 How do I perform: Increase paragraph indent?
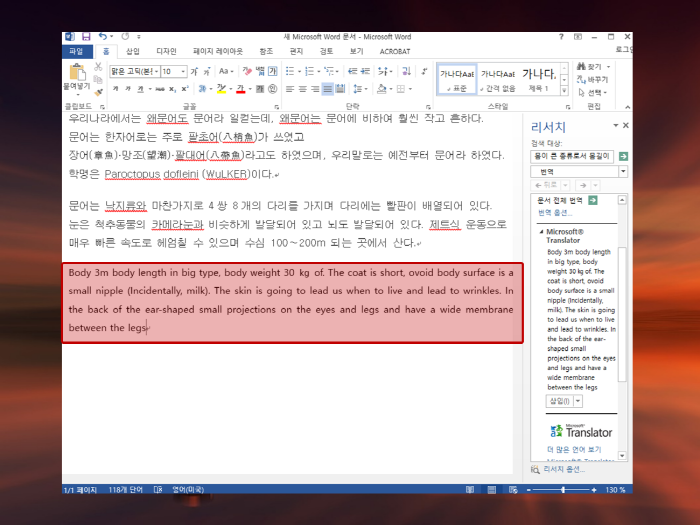point(365,71)
